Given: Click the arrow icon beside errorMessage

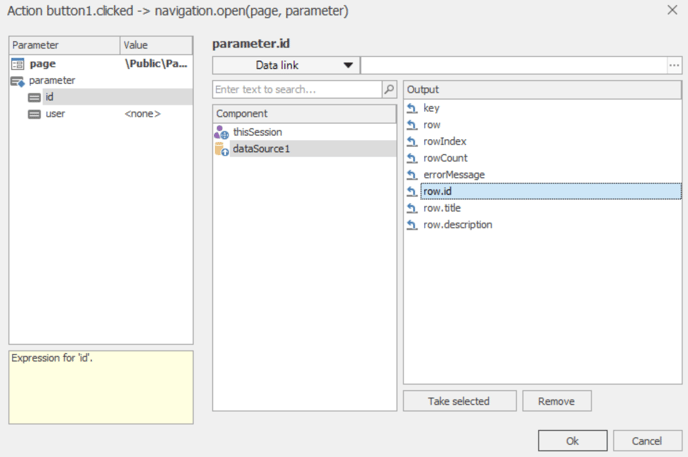Looking at the screenshot, I should (412, 175).
